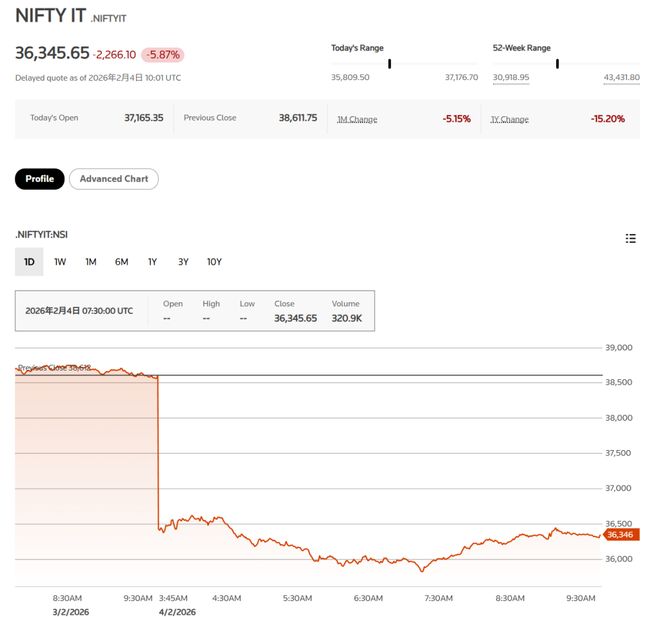Switch chart to 1M range
Screen dimensions: 660x617
[91, 262]
